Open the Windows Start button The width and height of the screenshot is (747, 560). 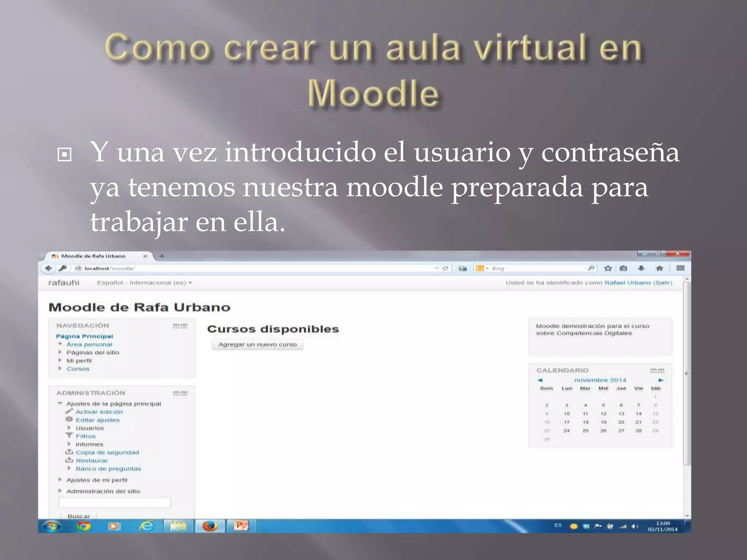[x=51, y=526]
